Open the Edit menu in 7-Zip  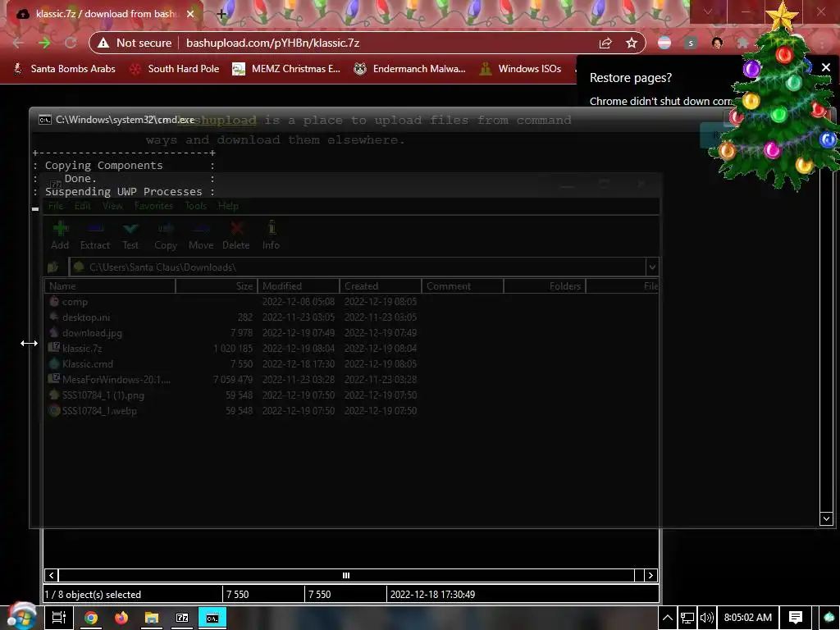point(83,206)
